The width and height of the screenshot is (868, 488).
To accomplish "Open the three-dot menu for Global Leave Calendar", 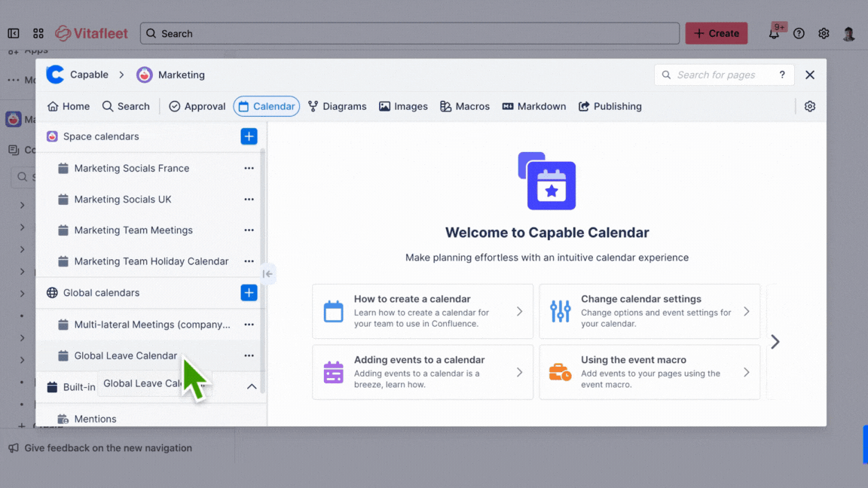I will click(249, 355).
